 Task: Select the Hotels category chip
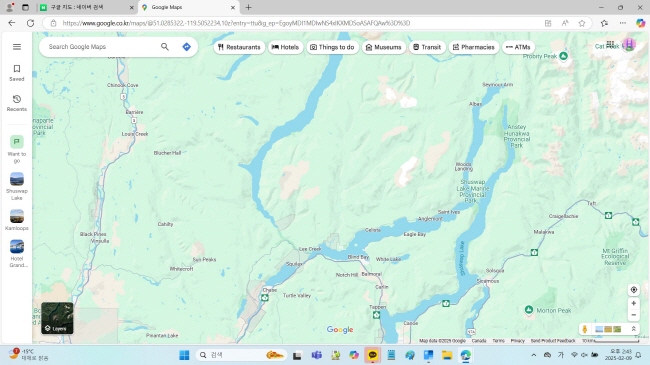(285, 47)
